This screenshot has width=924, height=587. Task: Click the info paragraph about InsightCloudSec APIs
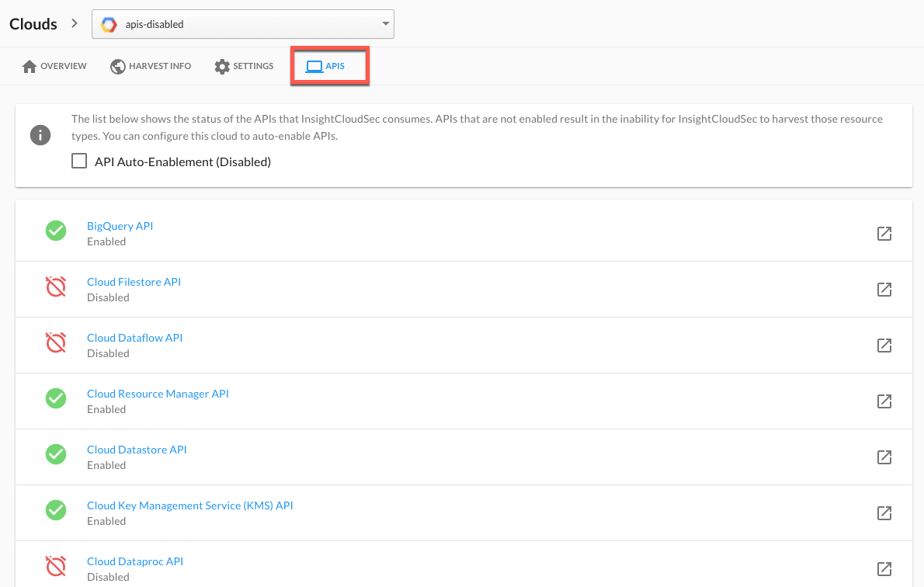[477, 127]
